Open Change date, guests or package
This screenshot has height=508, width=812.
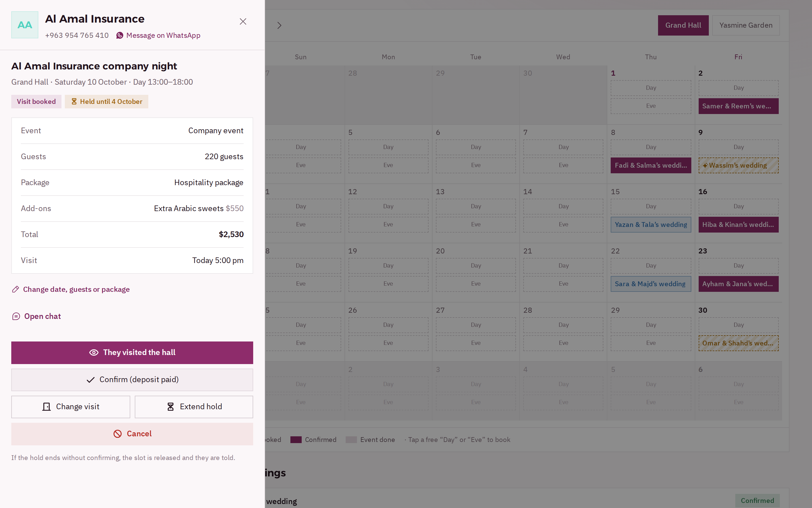[71, 289]
